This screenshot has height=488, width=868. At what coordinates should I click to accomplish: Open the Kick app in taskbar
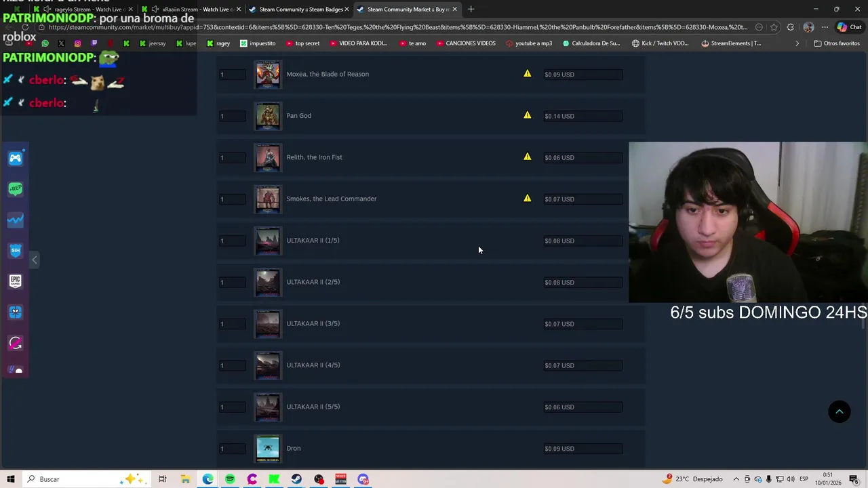[274, 479]
